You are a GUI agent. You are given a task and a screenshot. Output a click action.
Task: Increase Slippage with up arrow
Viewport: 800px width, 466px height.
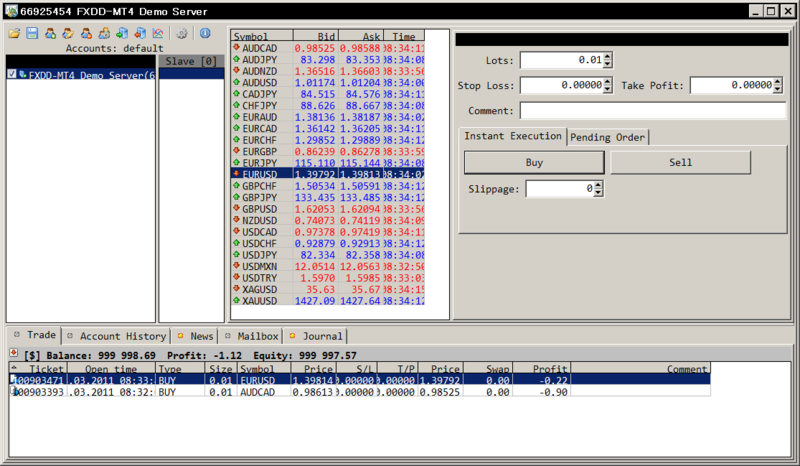point(598,185)
